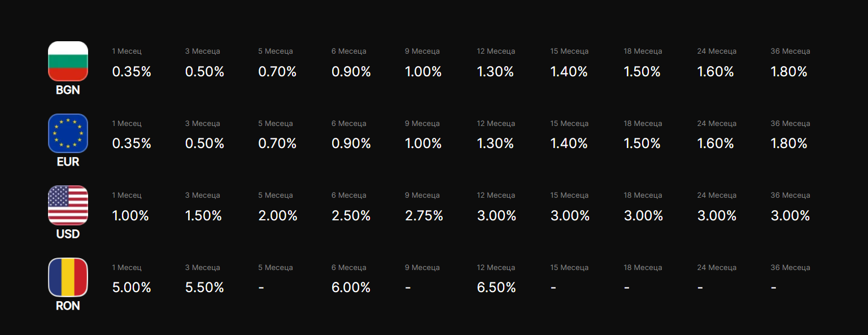Select the BGN 9-month 1.00% rate
The height and width of the screenshot is (335, 868).
pos(423,72)
